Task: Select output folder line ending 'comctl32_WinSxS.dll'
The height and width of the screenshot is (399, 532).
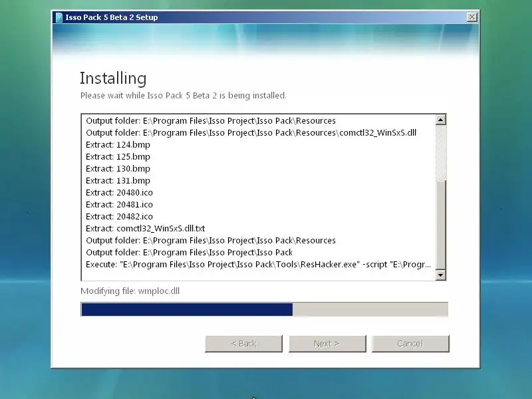Action: 251,133
